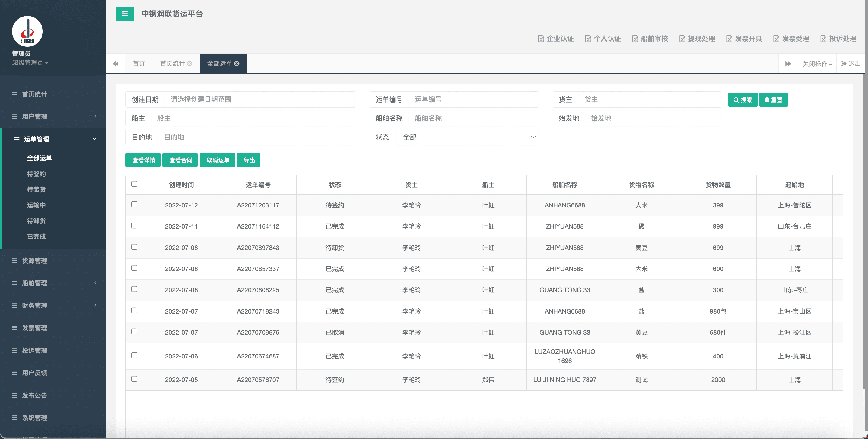Toggle the select-all checkbox in table header
The height and width of the screenshot is (439, 868).
[x=134, y=184]
